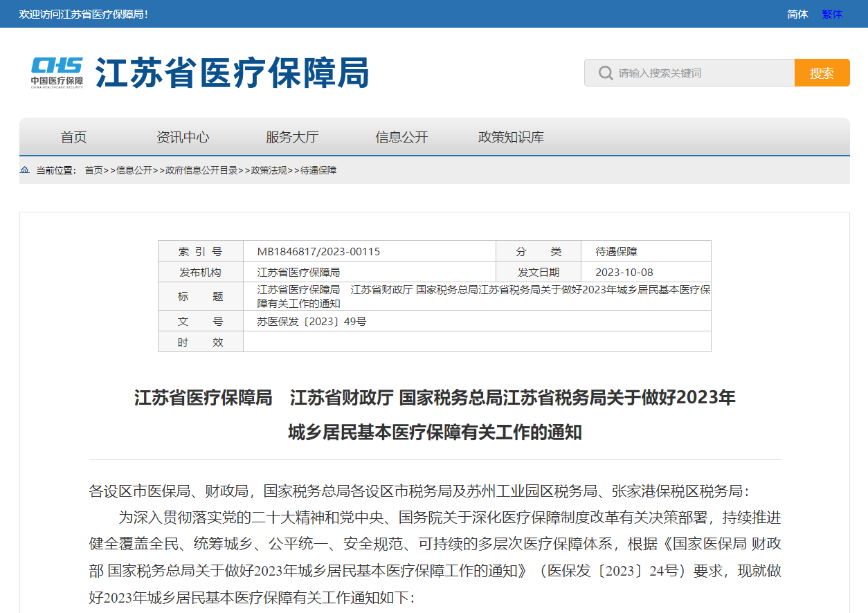Open the 服务大厅 navigation tab
The height and width of the screenshot is (613, 868).
pyautogui.click(x=292, y=137)
